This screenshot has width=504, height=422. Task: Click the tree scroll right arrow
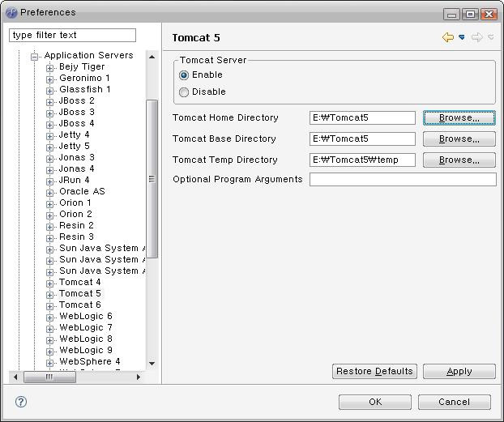(x=139, y=377)
